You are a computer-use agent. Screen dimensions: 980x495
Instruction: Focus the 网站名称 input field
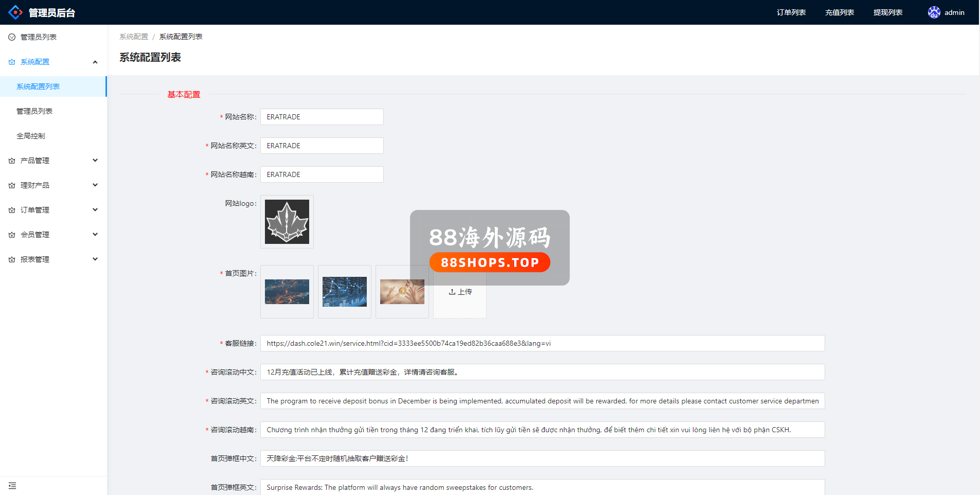[x=322, y=117]
